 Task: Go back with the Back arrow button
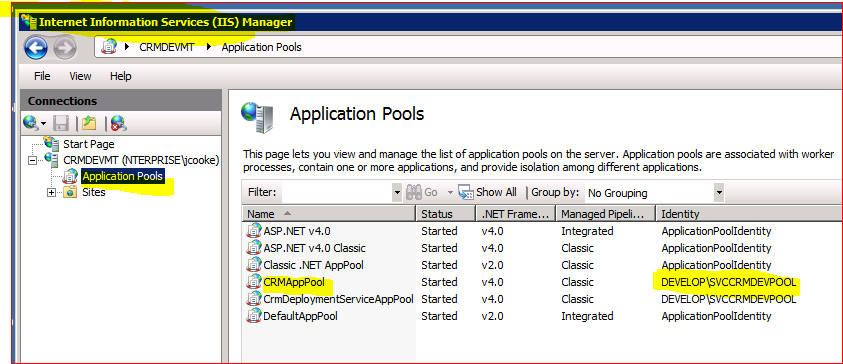point(36,49)
